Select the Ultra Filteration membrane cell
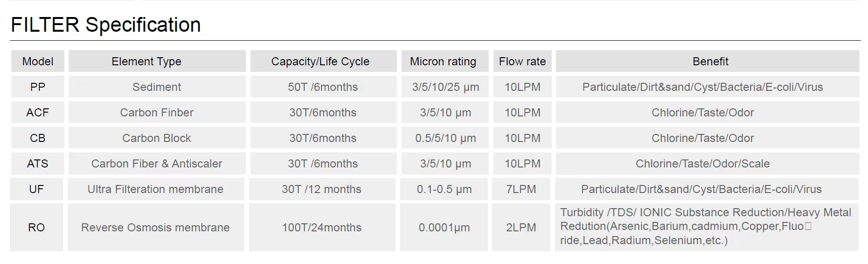The width and height of the screenshot is (868, 264). [155, 189]
